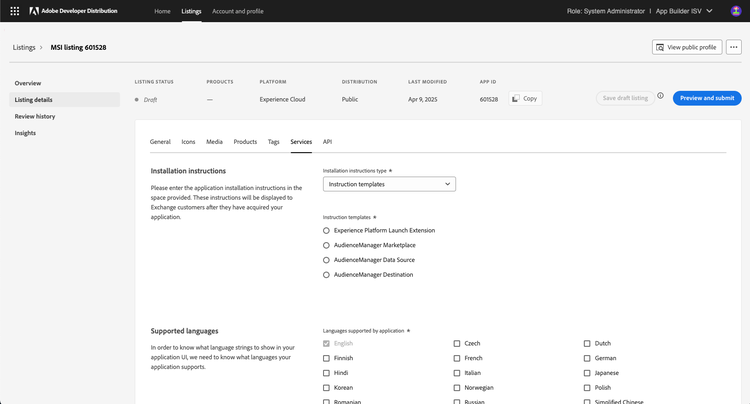Switch to the Icons tab

tap(188, 142)
